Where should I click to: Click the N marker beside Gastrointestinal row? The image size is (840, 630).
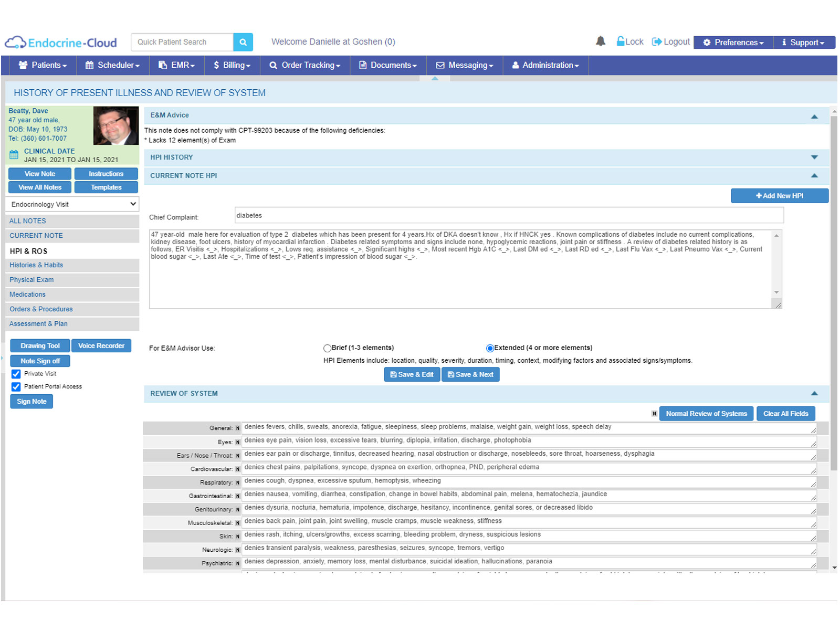pos(237,496)
